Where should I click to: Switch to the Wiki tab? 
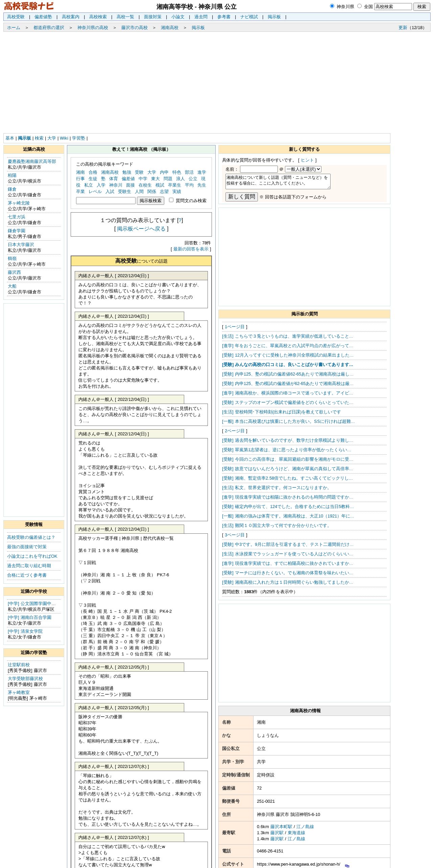click(64, 138)
